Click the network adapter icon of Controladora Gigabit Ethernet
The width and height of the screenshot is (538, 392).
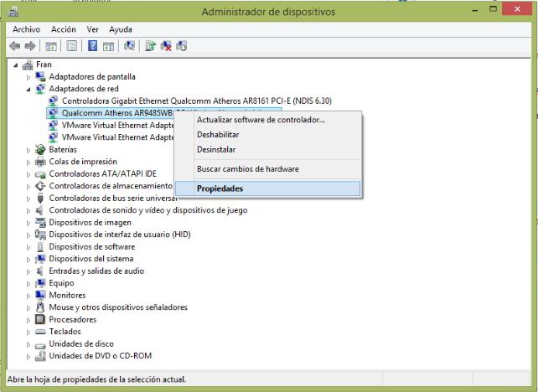[x=53, y=101]
